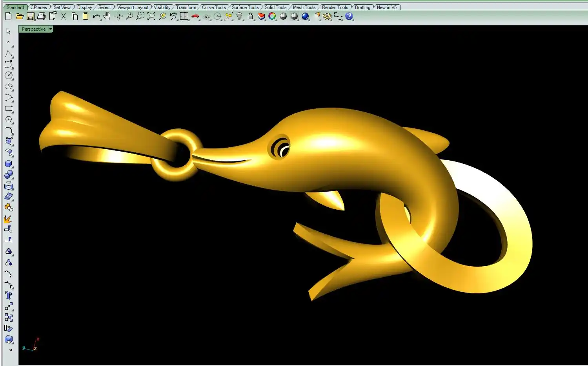Switch to the Surface Tools tab

coord(245,7)
